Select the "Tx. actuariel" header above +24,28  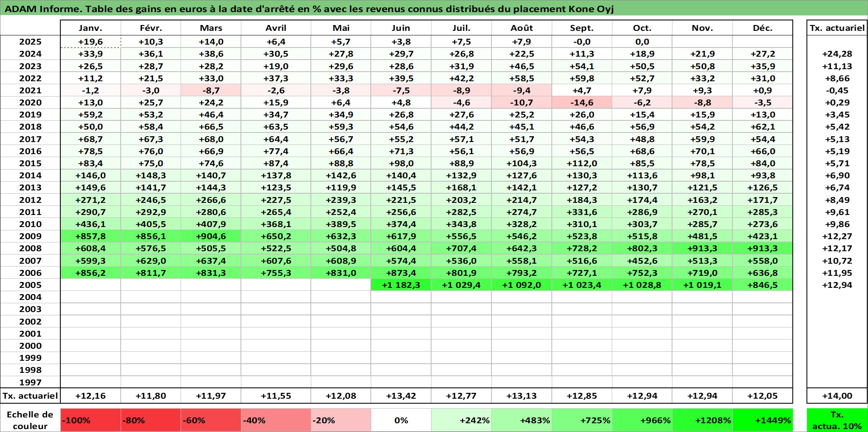tap(837, 28)
